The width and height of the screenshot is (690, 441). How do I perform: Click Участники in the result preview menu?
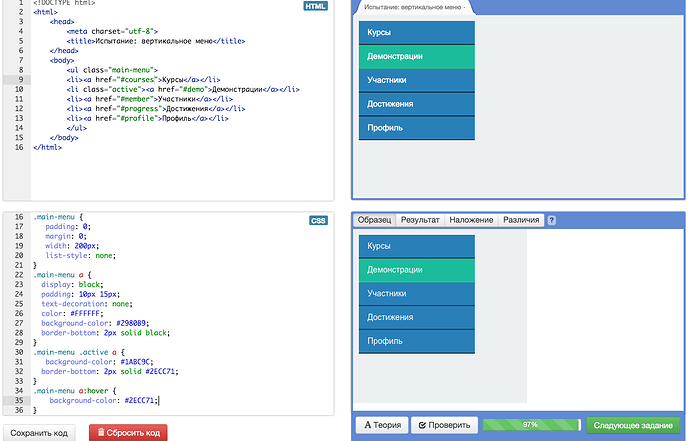click(417, 80)
